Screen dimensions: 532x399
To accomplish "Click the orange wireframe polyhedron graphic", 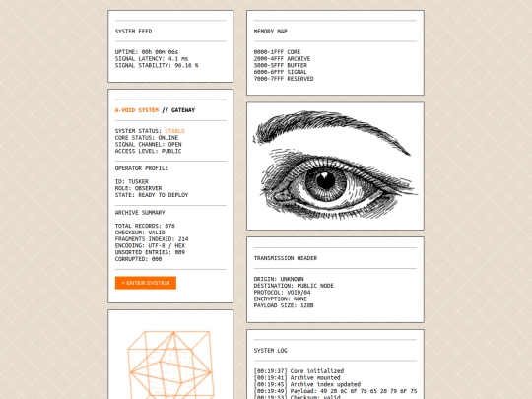I will click(170, 365).
